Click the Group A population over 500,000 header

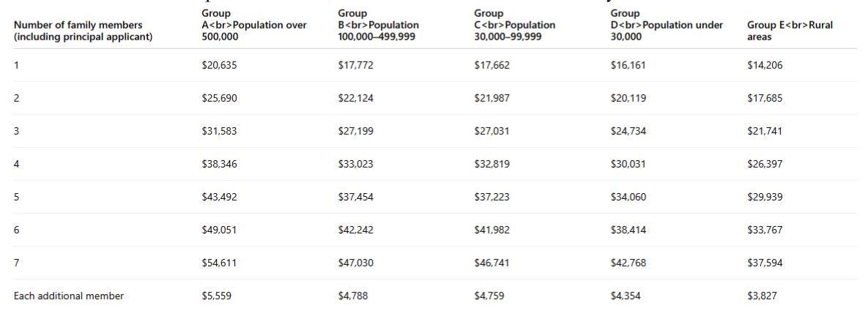[x=253, y=25]
